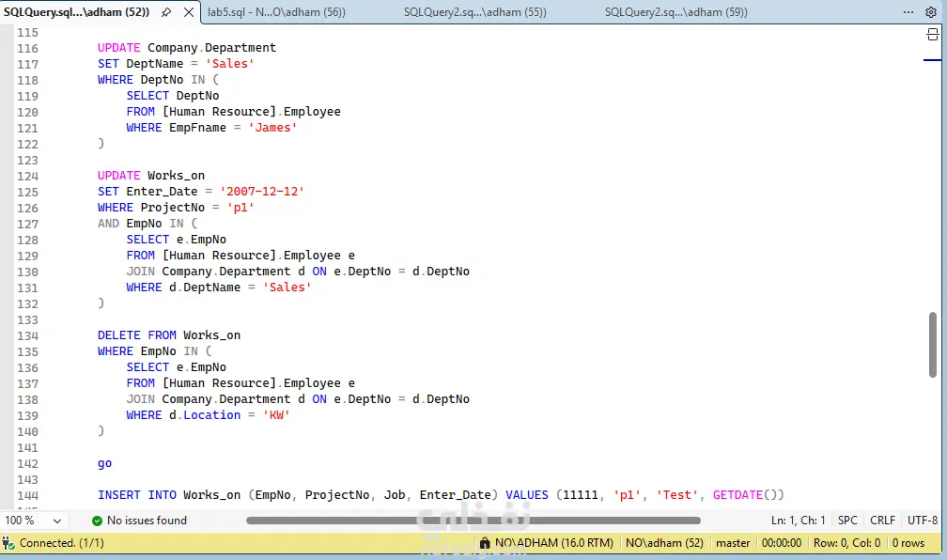
Task: Click the scrollbar change marker at top right
Action: (x=933, y=60)
